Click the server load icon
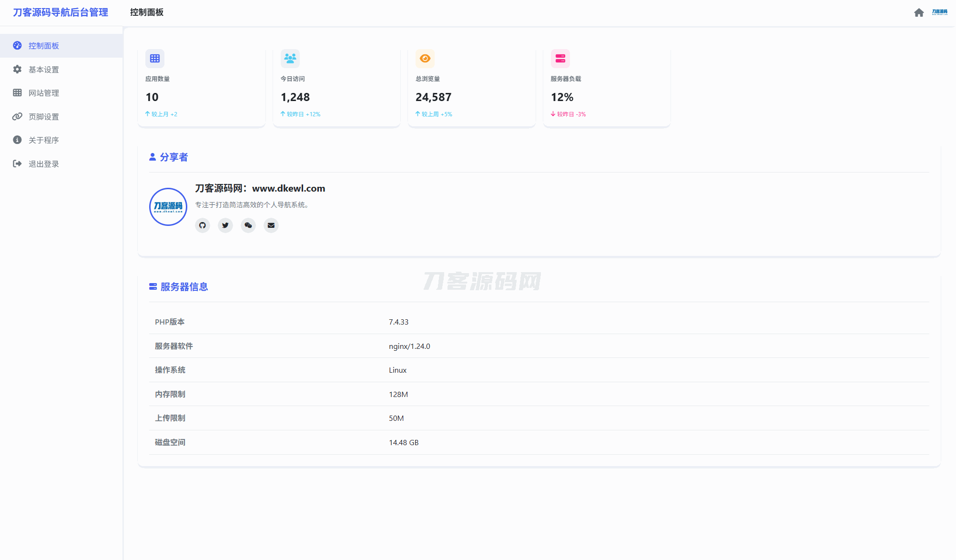Image resolution: width=956 pixels, height=560 pixels. (x=560, y=59)
